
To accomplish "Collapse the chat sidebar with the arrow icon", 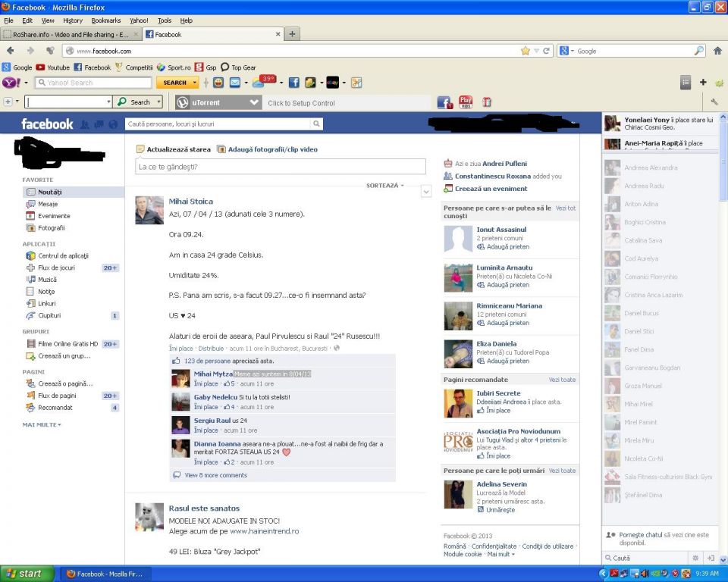I will (711, 558).
